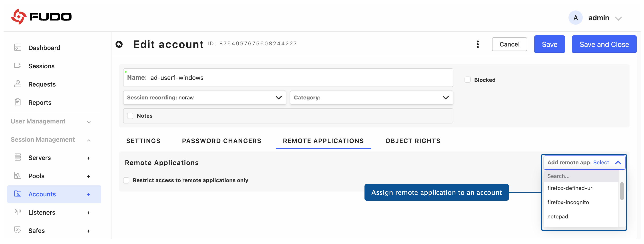Click the Pools icon in sidebar
Viewport: 644px width, 244px height.
pos(18,176)
